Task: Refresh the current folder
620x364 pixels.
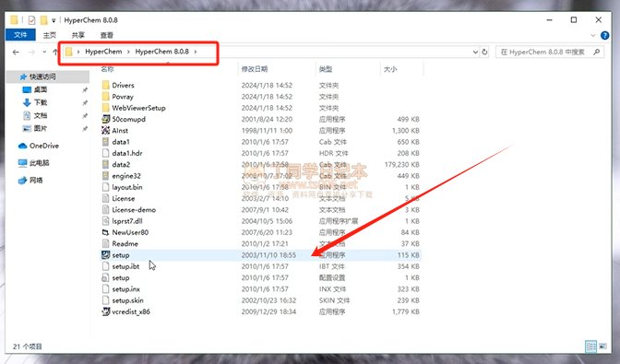Action: (484, 52)
